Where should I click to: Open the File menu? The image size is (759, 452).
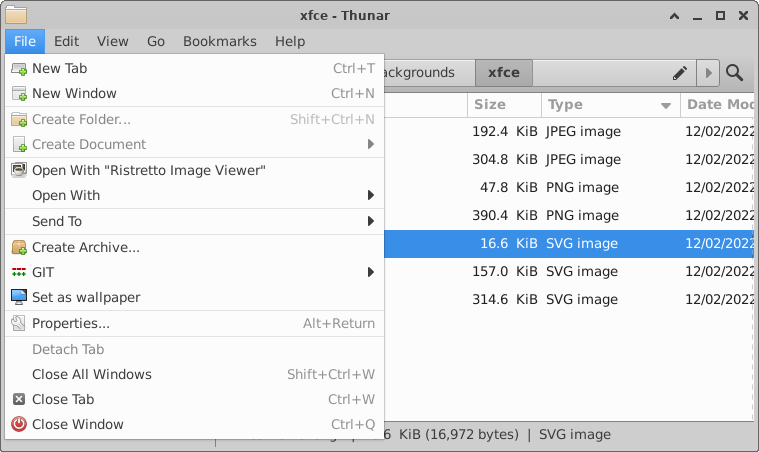point(25,41)
